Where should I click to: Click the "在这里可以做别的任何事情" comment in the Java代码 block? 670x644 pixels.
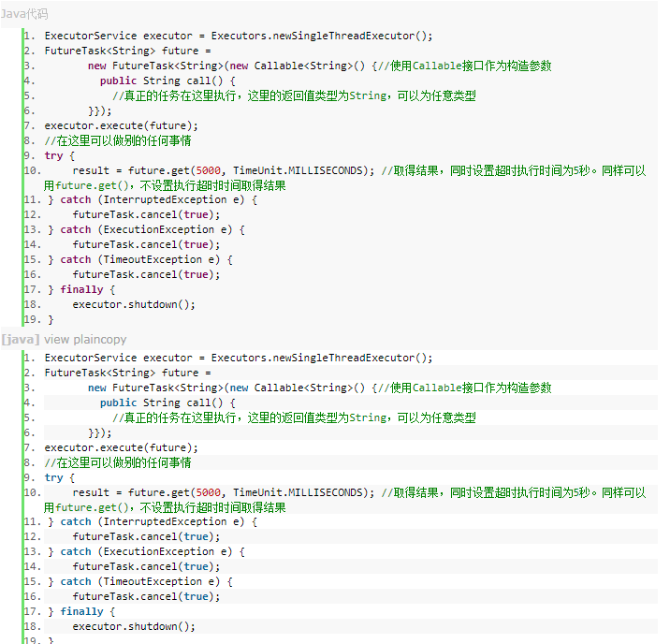point(124,140)
